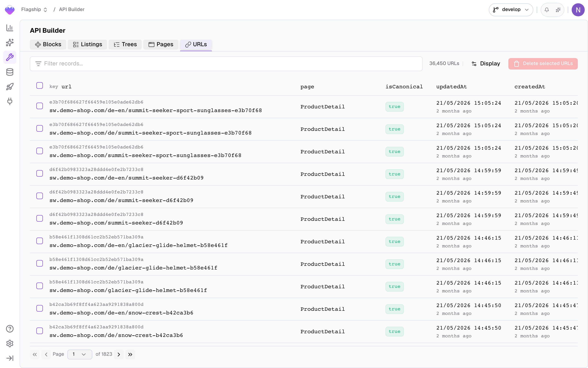588x368 pixels.
Task: Go to the next page
Action: [x=119, y=354]
